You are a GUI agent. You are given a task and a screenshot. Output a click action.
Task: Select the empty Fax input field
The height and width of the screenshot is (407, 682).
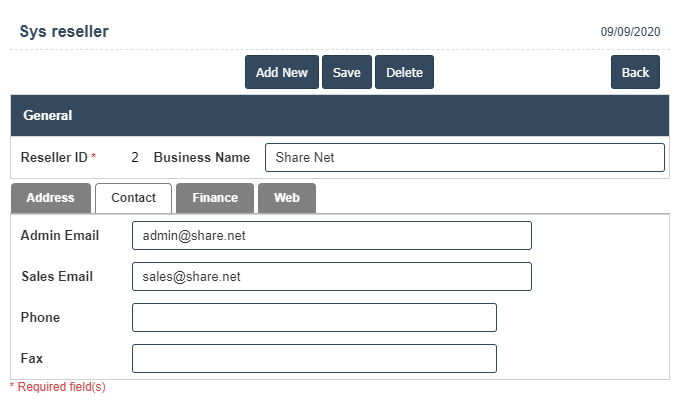[x=314, y=358]
